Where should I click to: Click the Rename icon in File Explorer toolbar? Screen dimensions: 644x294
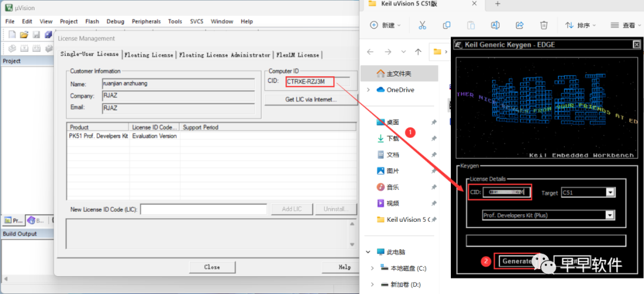pos(496,26)
